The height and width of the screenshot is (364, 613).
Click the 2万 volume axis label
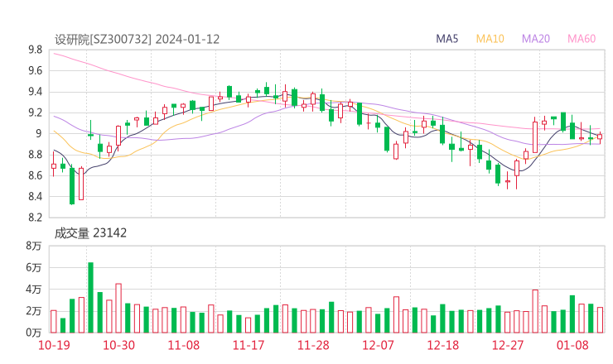point(34,311)
